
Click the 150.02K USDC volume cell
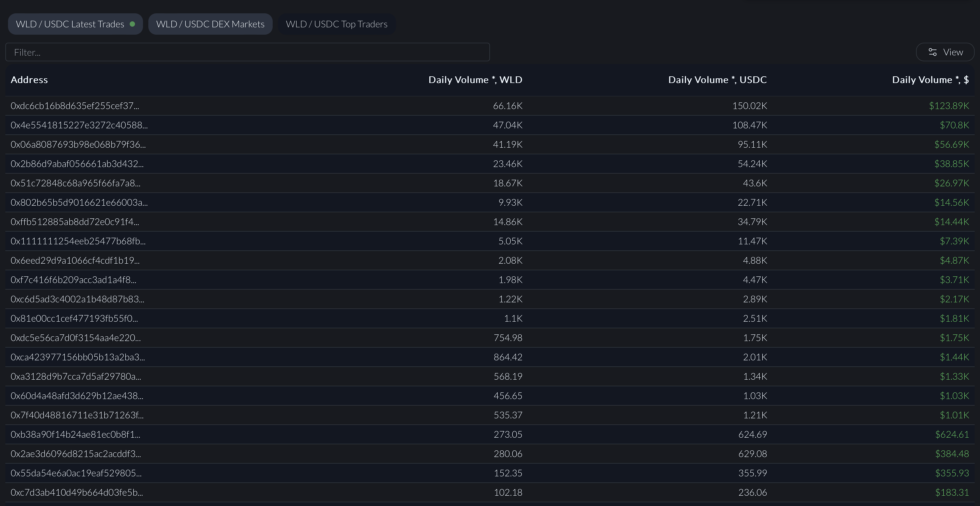(749, 106)
